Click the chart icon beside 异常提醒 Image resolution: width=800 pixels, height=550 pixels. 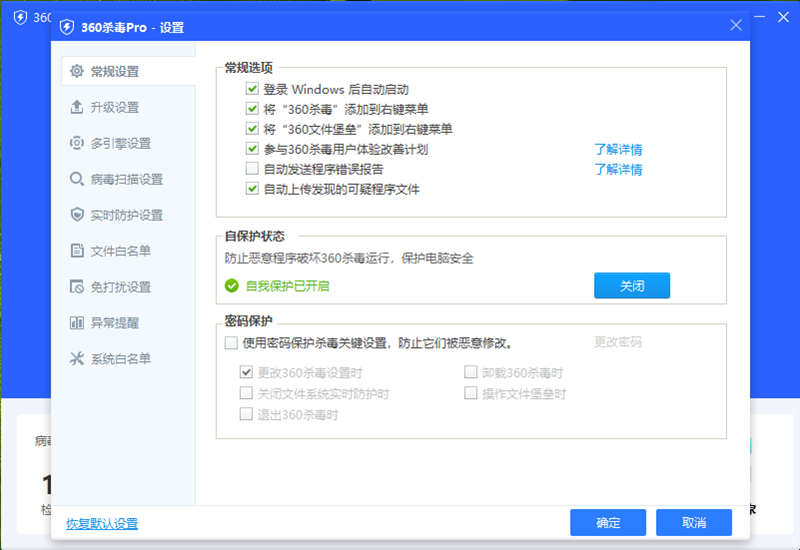[76, 323]
